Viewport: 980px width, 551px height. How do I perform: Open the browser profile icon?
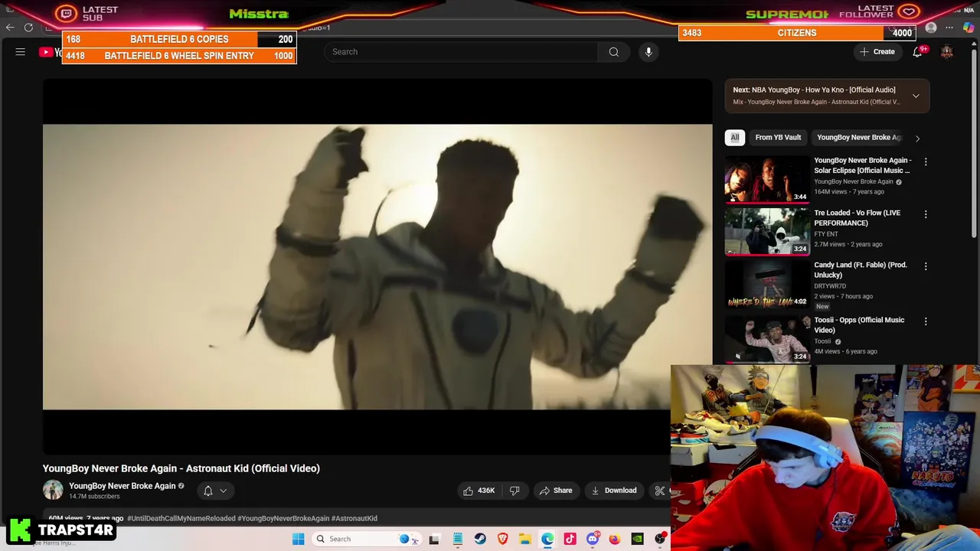(931, 28)
